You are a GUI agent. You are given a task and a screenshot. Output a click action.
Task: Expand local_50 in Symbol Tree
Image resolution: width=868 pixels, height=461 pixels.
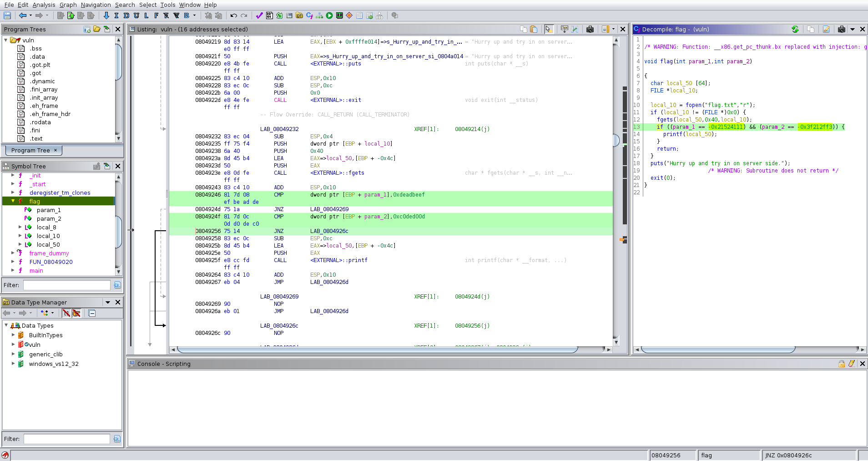20,244
